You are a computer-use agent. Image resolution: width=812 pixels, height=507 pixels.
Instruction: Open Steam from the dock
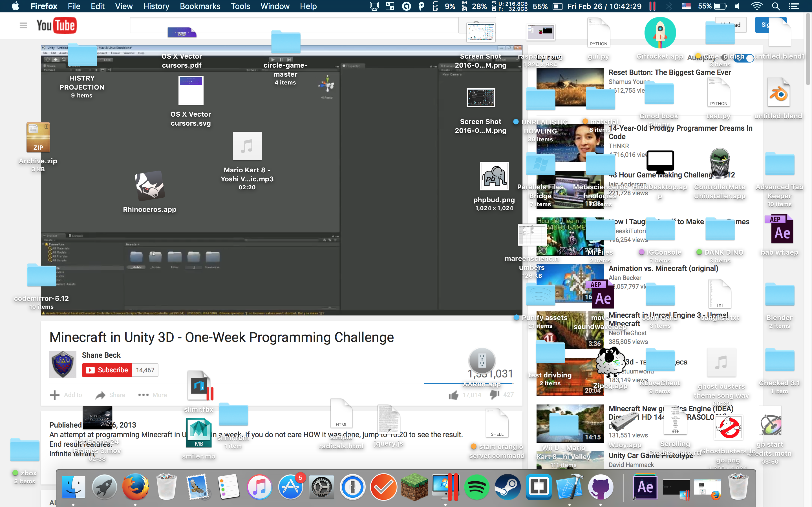507,487
